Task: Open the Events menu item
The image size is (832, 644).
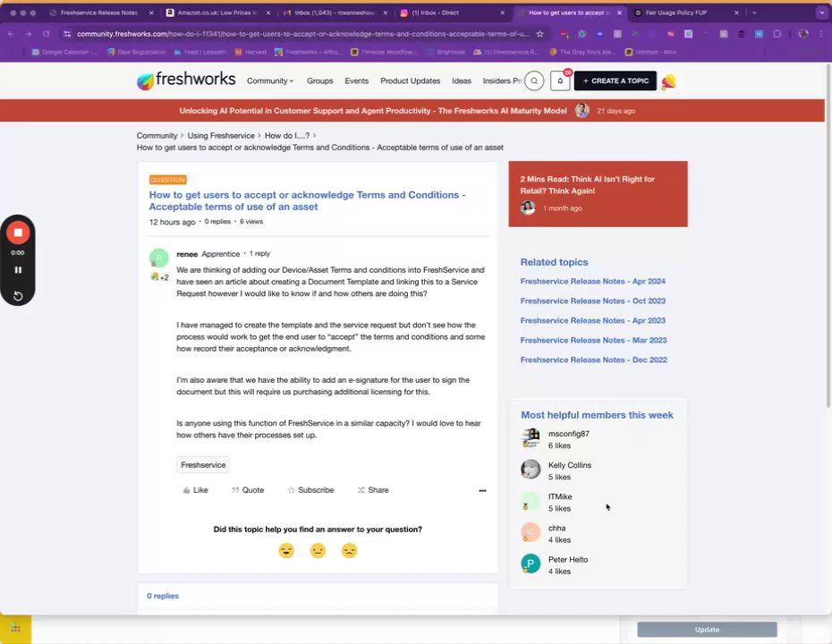Action: [x=357, y=81]
